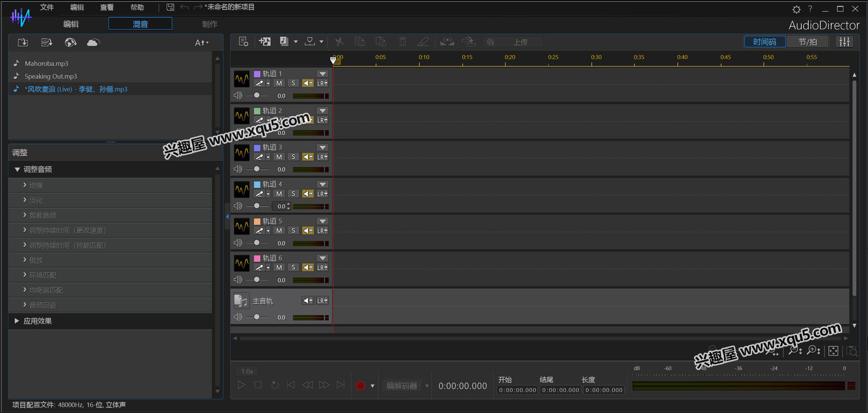Open the help question mark icon
The height and width of the screenshot is (413, 868).
point(810,9)
